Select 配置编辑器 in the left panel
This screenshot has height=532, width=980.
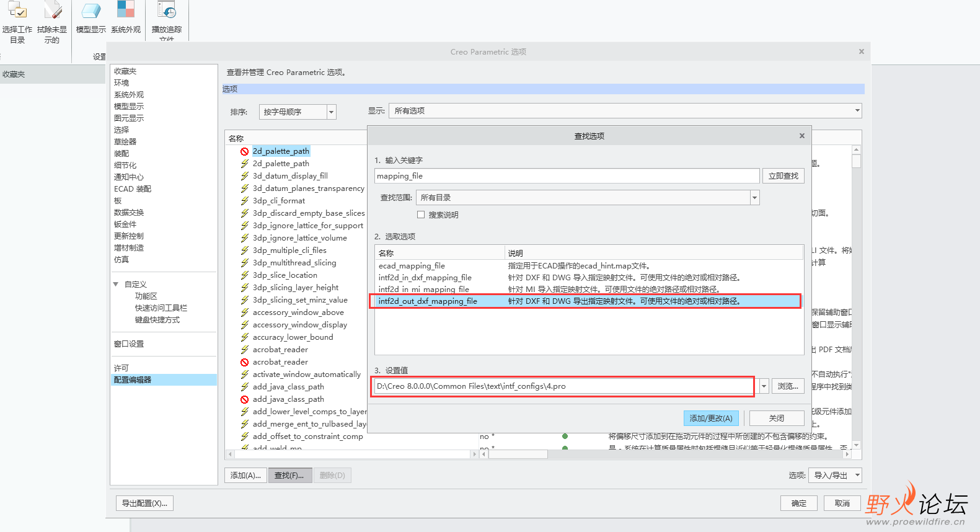tap(133, 380)
